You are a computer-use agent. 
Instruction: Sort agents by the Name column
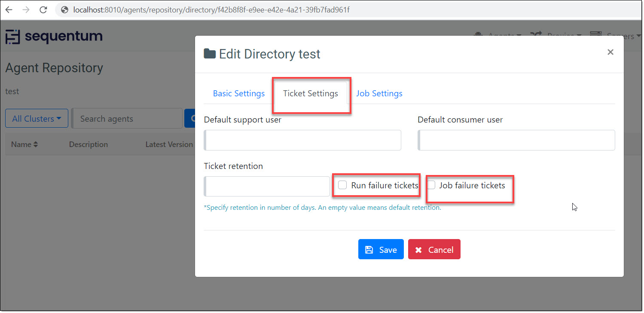coord(24,144)
